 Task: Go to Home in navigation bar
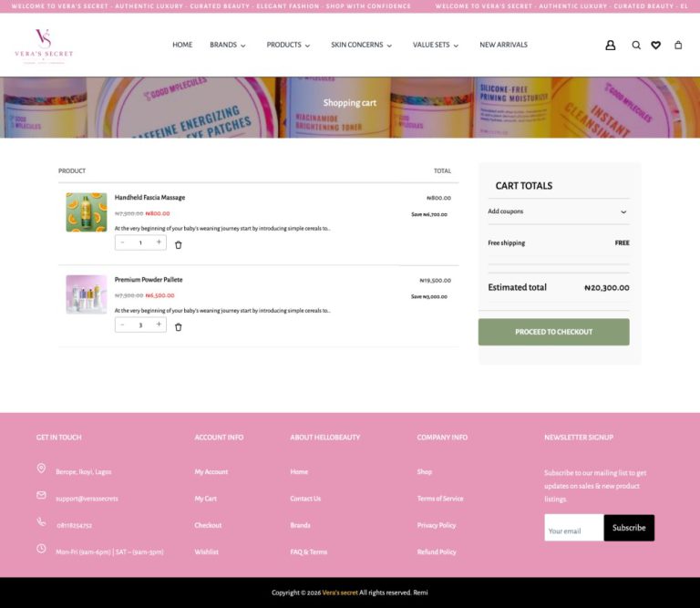(x=182, y=45)
